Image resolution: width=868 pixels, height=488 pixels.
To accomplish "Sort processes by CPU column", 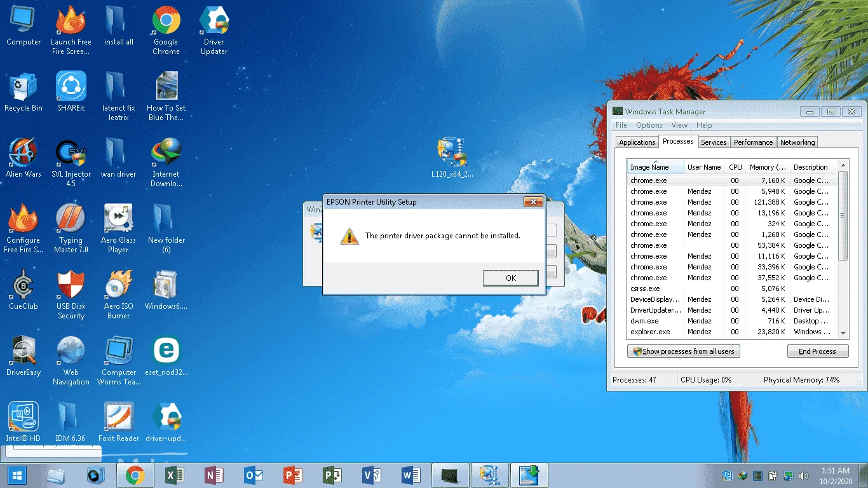I will pos(735,167).
